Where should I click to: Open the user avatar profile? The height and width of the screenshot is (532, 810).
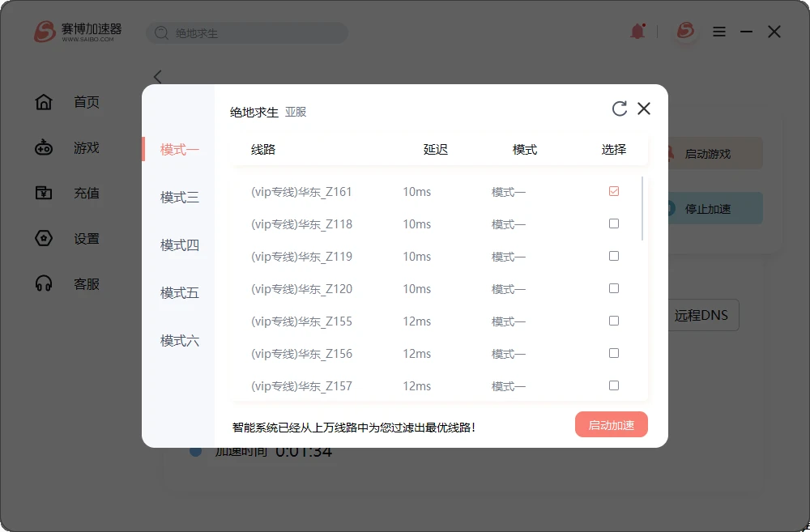click(x=685, y=31)
